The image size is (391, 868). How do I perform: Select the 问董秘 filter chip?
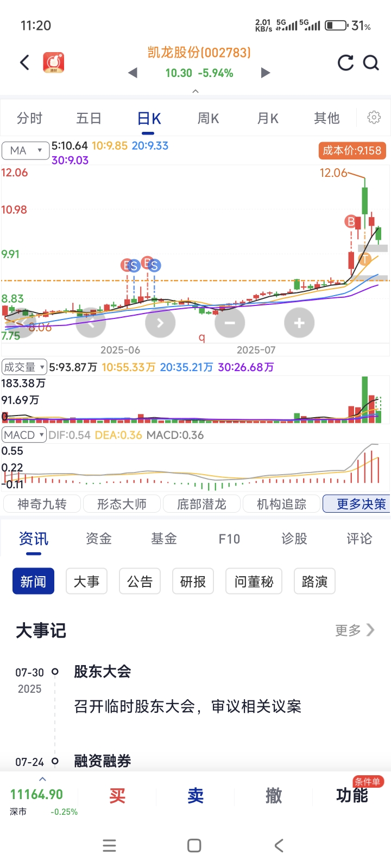click(254, 582)
